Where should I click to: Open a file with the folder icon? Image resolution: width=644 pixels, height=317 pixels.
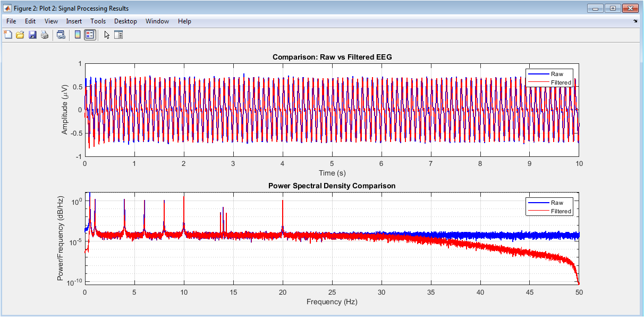pos(20,35)
